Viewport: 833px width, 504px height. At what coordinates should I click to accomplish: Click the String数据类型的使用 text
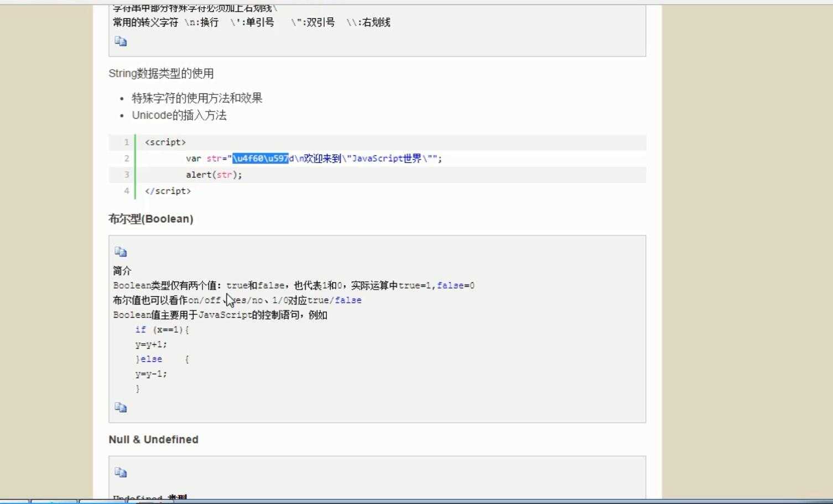click(161, 73)
